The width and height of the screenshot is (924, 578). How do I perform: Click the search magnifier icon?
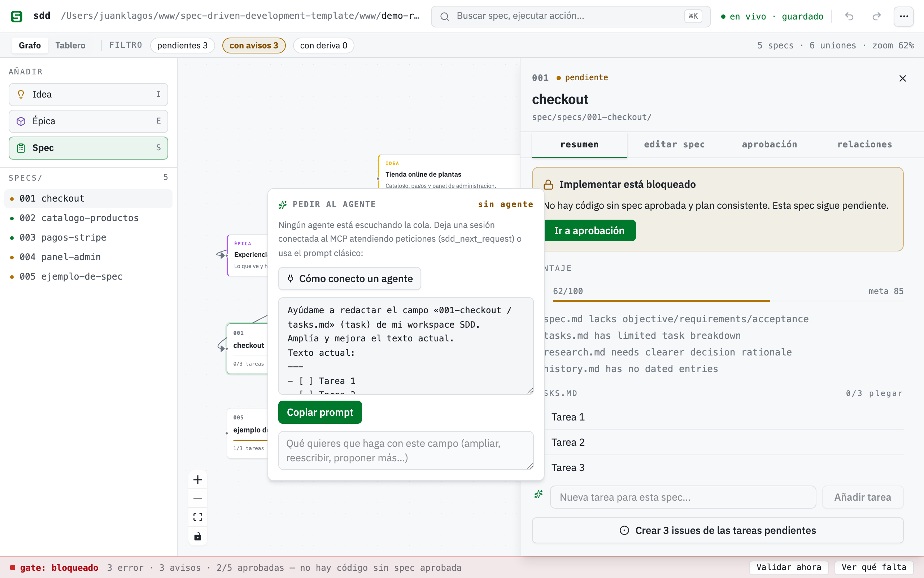coord(444,16)
